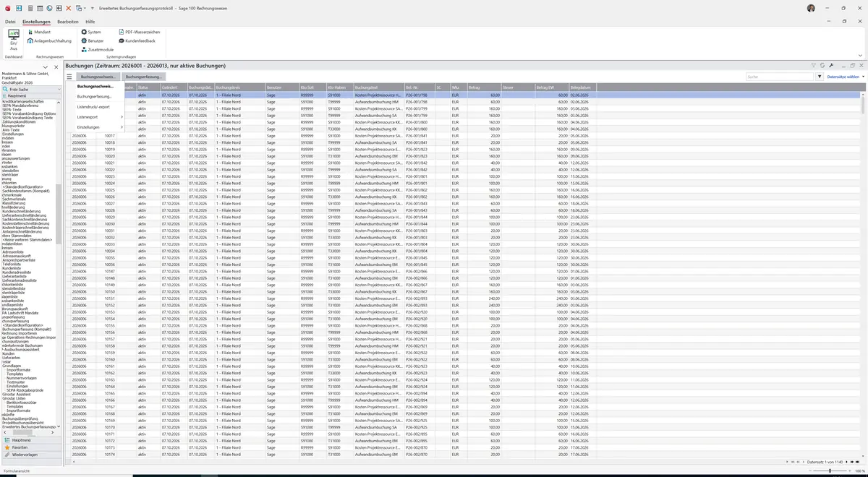
Task: Go to the next record page arrow
Action: click(x=852, y=462)
